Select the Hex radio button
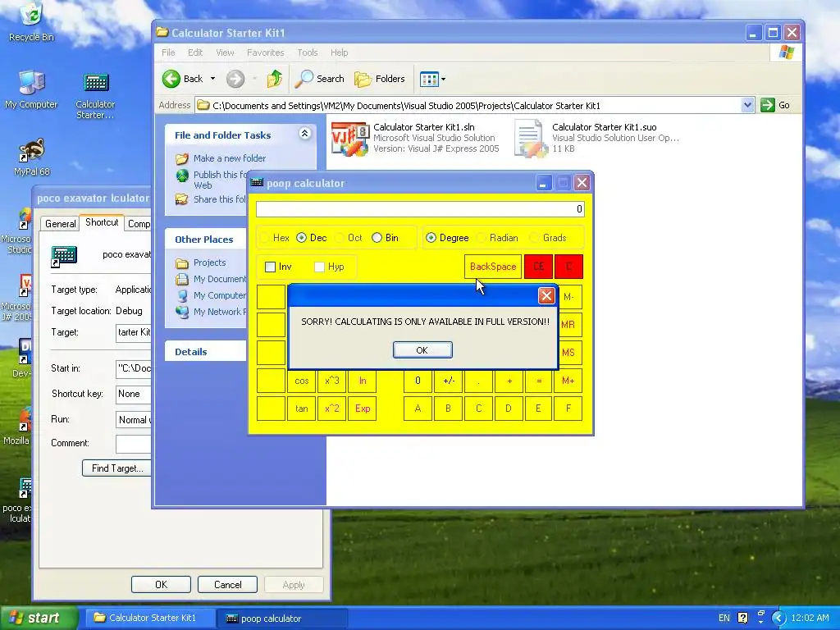This screenshot has height=630, width=840. point(265,238)
